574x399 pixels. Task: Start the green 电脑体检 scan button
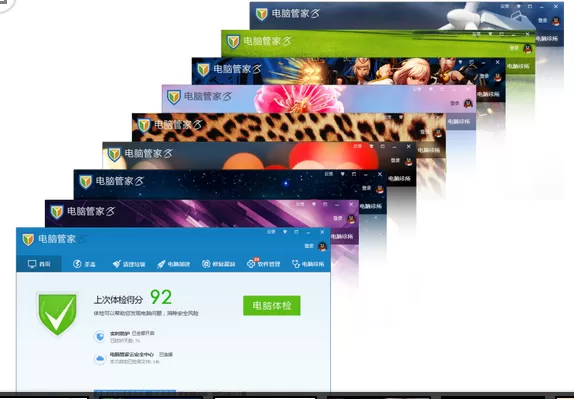click(x=272, y=306)
